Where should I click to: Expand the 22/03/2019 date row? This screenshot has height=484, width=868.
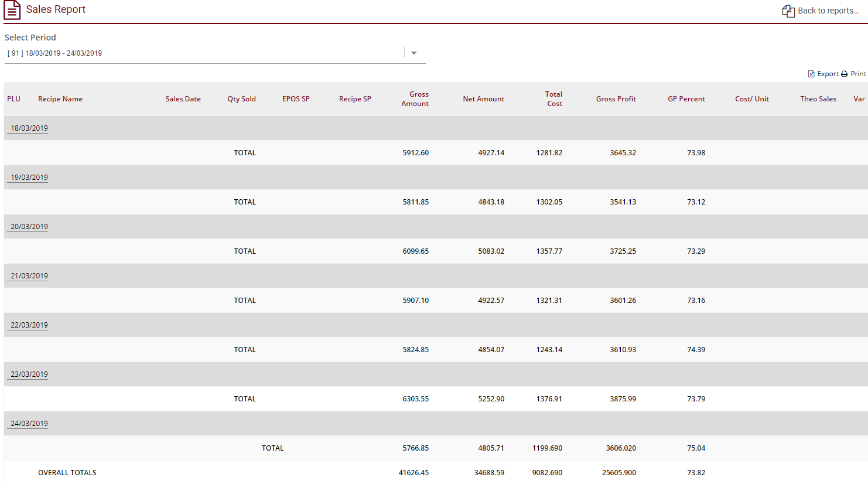28,324
